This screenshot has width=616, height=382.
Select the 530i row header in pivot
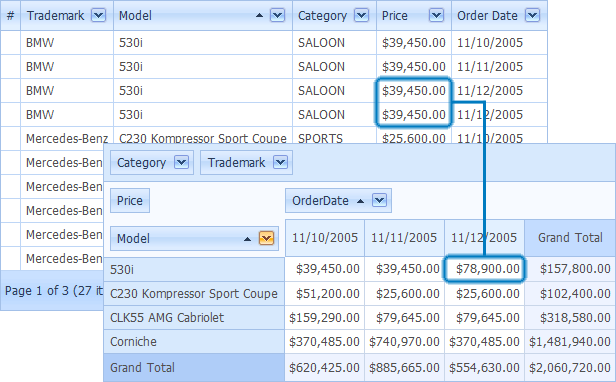[x=194, y=270]
